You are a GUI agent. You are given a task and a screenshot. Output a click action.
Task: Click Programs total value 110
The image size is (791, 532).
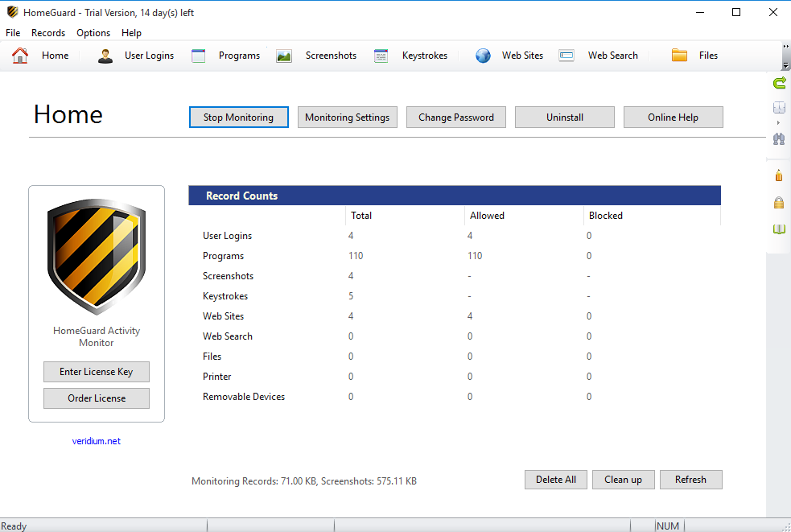356,256
